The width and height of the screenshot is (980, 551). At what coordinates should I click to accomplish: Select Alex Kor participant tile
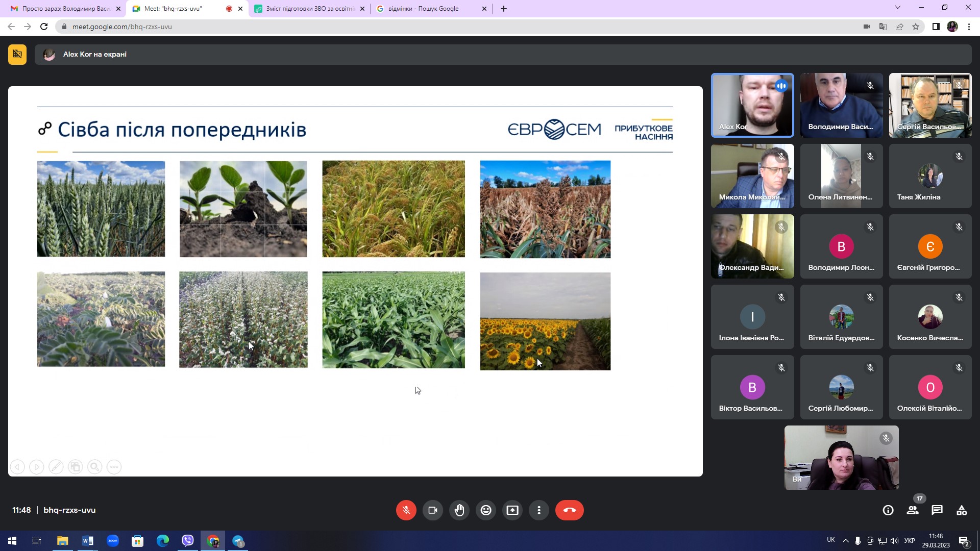(752, 105)
